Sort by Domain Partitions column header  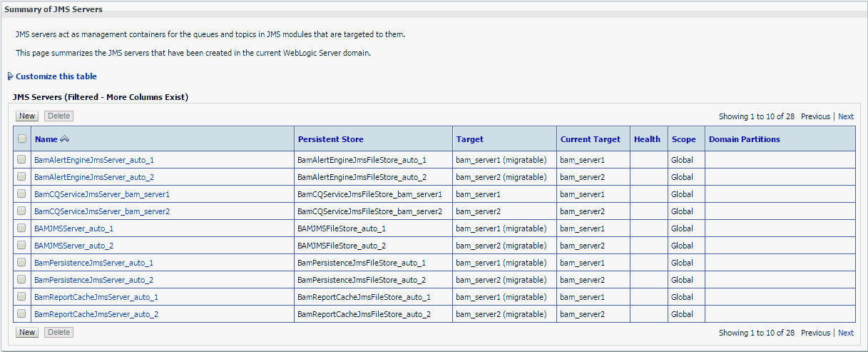745,139
